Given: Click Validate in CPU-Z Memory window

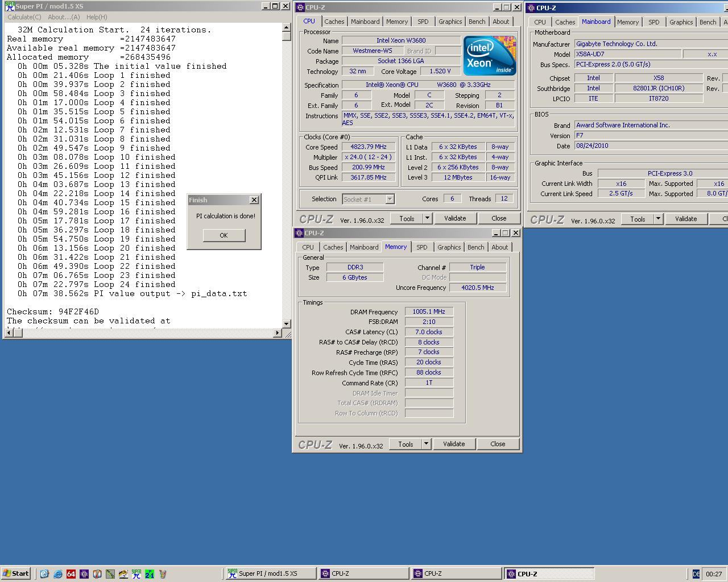Looking at the screenshot, I should pyautogui.click(x=454, y=444).
